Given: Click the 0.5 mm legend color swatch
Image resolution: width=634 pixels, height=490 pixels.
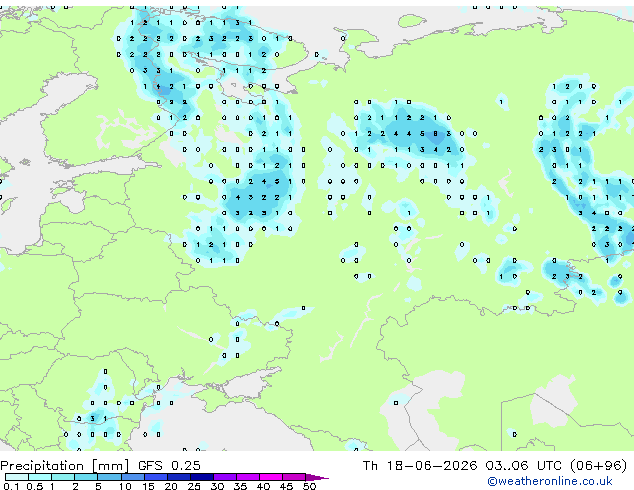Looking at the screenshot, I should pos(40,477).
